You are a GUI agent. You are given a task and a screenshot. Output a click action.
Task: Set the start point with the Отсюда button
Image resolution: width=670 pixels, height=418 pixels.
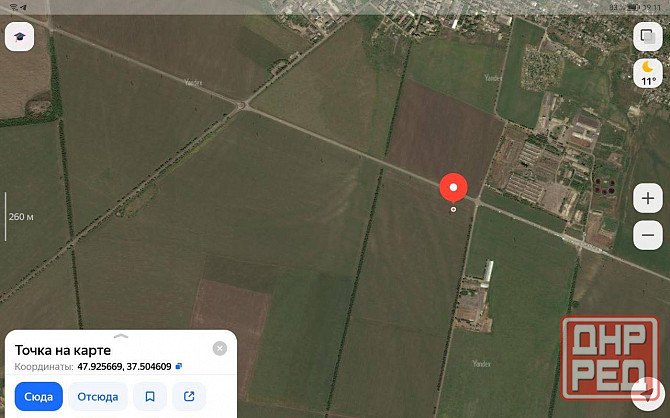pyautogui.click(x=98, y=397)
